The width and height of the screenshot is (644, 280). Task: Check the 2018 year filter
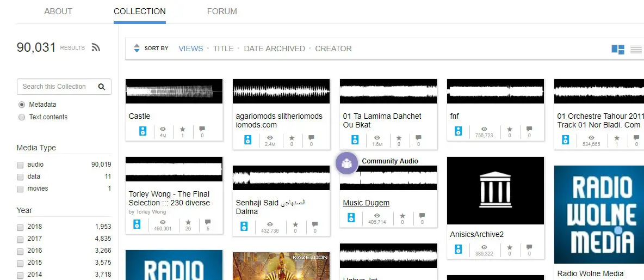coord(20,227)
